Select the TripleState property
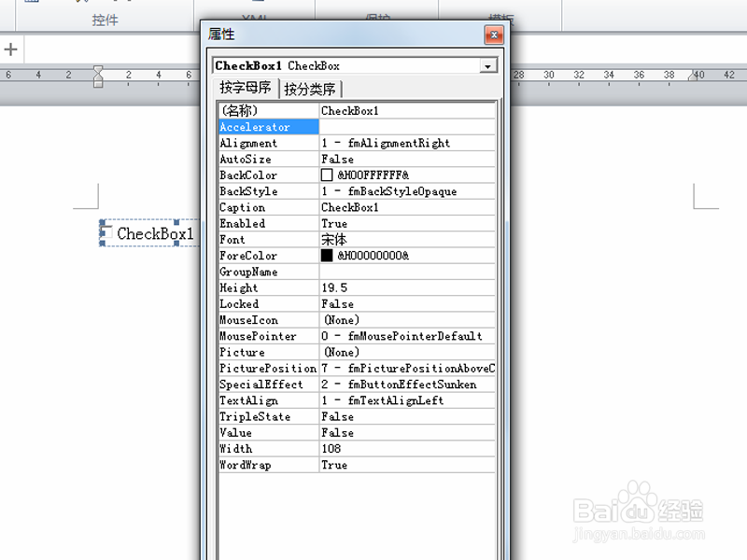Image resolution: width=747 pixels, height=560 pixels. pos(269,416)
